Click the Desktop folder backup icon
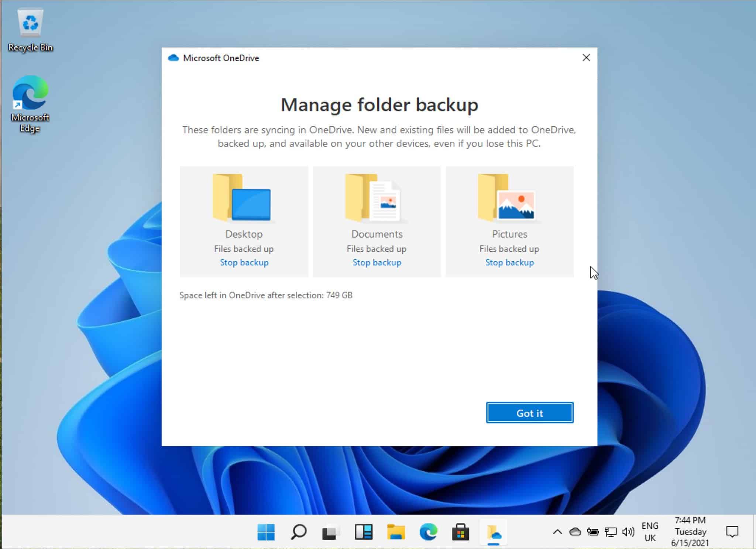 [244, 197]
